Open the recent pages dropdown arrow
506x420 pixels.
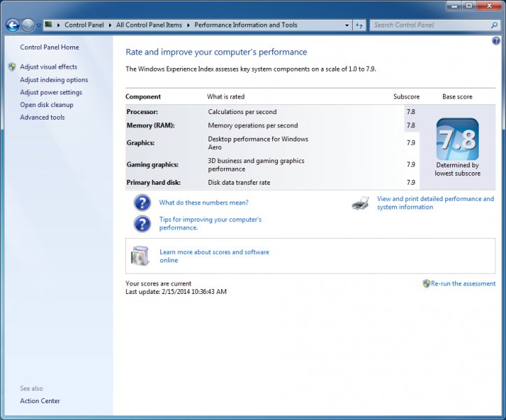click(38, 25)
